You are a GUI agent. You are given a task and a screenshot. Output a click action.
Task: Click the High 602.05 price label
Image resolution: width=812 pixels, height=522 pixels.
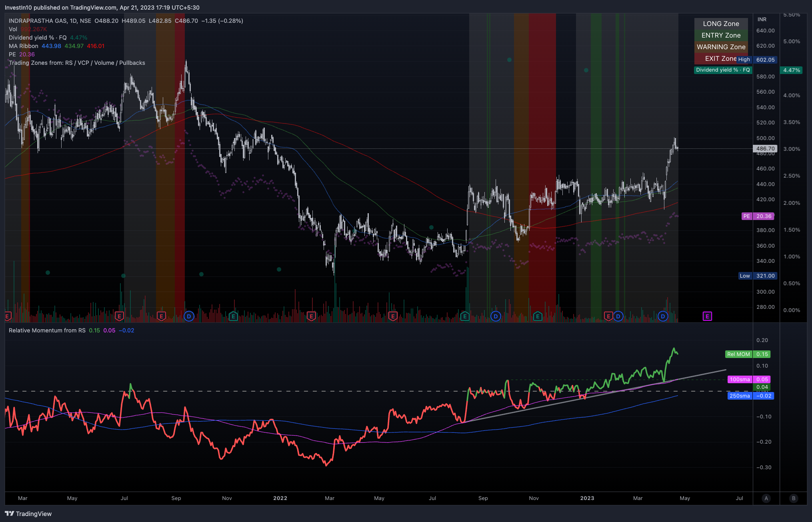[x=757, y=60]
